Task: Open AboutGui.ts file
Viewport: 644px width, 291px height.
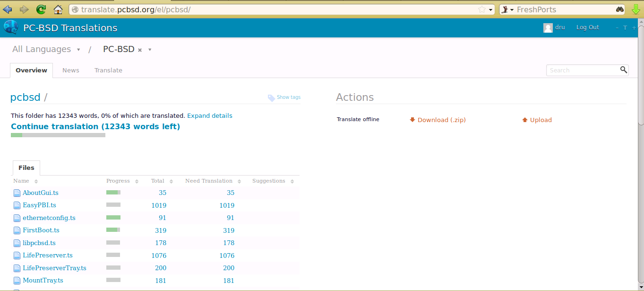Action: click(x=41, y=193)
